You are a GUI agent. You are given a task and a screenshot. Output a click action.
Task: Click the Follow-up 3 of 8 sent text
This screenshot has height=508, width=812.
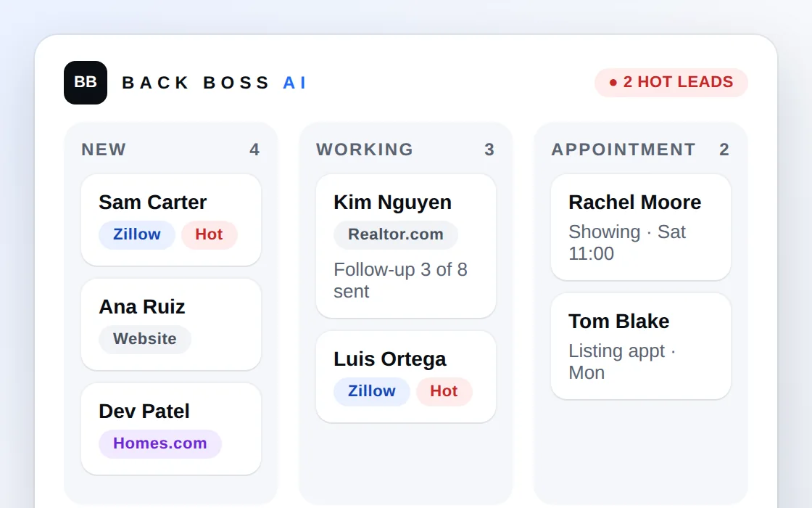[400, 280]
